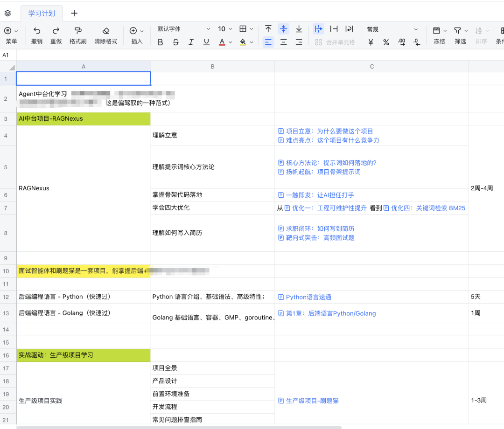Image resolution: width=504 pixels, height=429 pixels.
Task: Toggle left text alignment
Action: click(268, 42)
